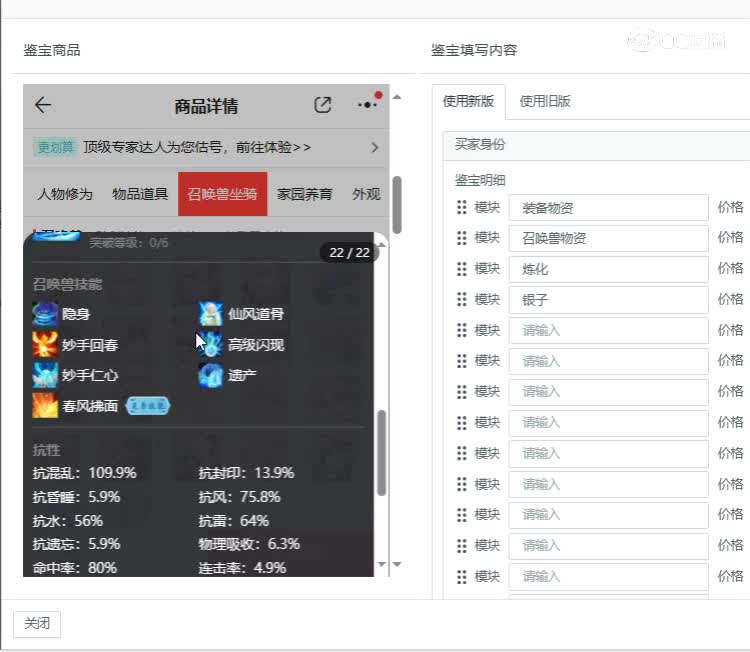Screen dimensions: 750x652
Task: Click the 鉴宝明细 label
Action: [480, 180]
